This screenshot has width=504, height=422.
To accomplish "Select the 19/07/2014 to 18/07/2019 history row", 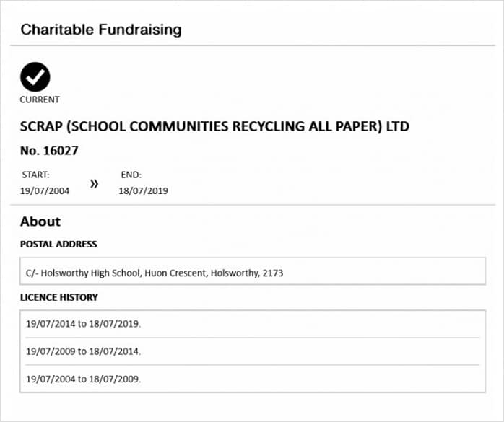I will tap(253, 324).
